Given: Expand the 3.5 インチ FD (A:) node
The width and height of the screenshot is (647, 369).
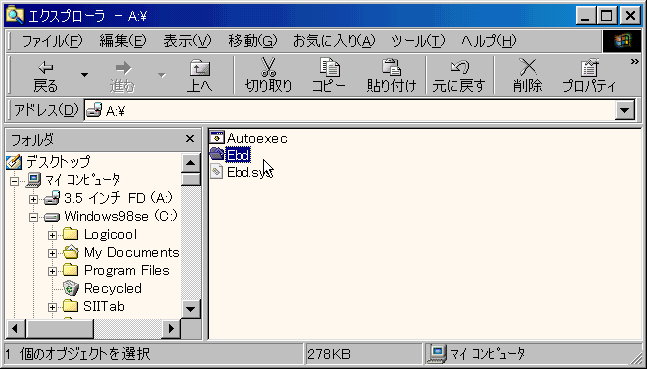Looking at the screenshot, I should click(33, 199).
